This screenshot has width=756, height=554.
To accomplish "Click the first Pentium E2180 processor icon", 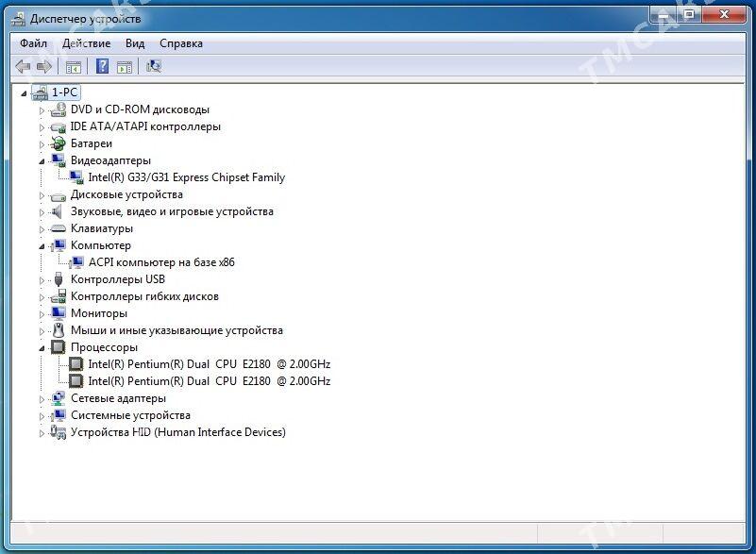I will 76,364.
